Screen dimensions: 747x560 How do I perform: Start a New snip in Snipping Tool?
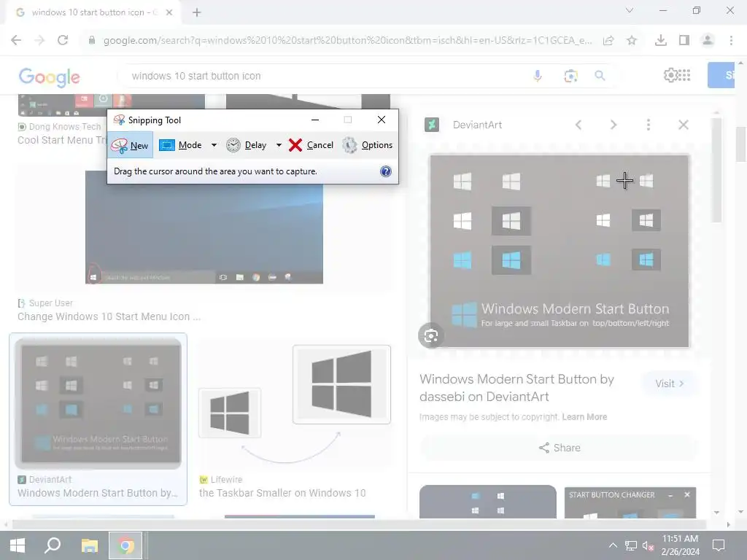[131, 145]
